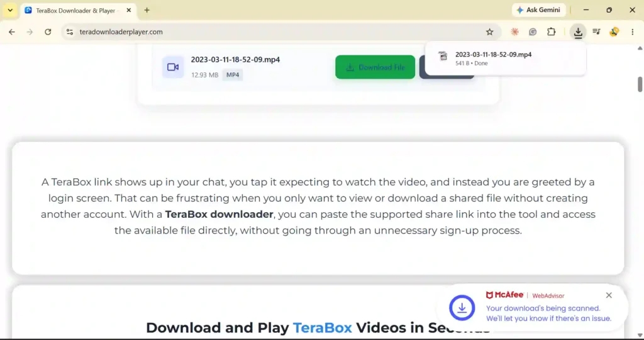The width and height of the screenshot is (644, 340).
Task: Reload the current page
Action: coord(48,31)
